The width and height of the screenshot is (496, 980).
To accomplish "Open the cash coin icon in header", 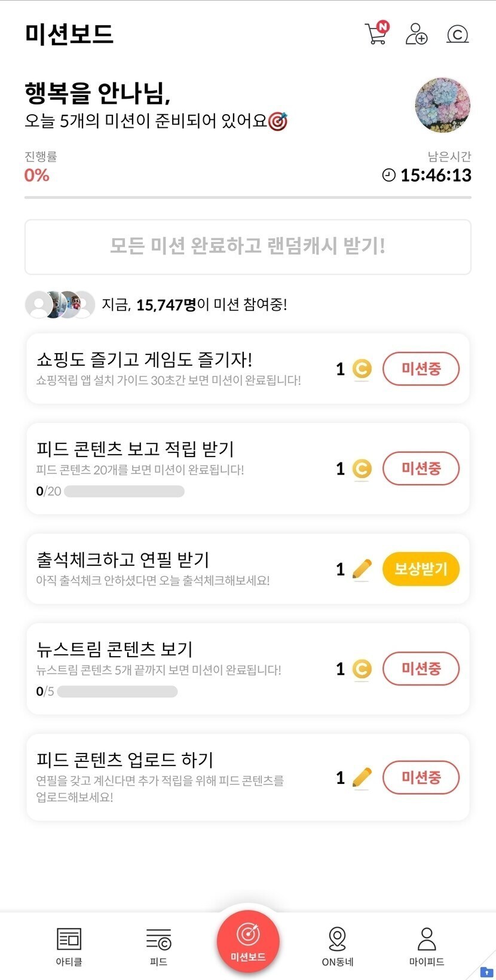I will (x=457, y=35).
